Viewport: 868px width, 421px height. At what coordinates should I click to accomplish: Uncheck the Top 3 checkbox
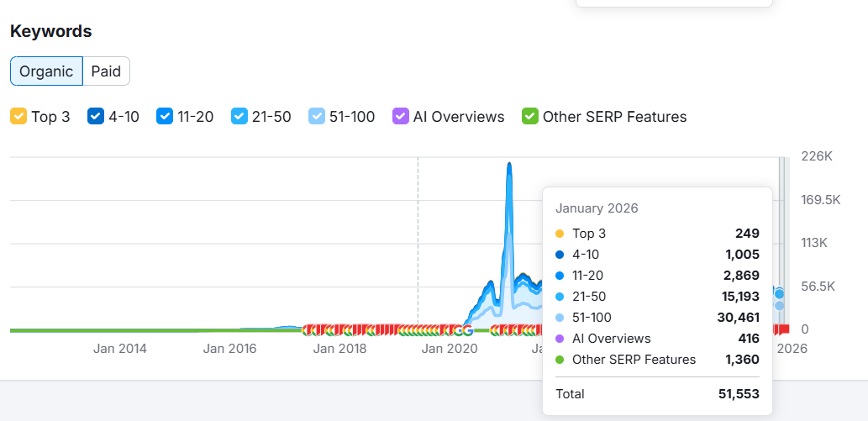pos(18,117)
